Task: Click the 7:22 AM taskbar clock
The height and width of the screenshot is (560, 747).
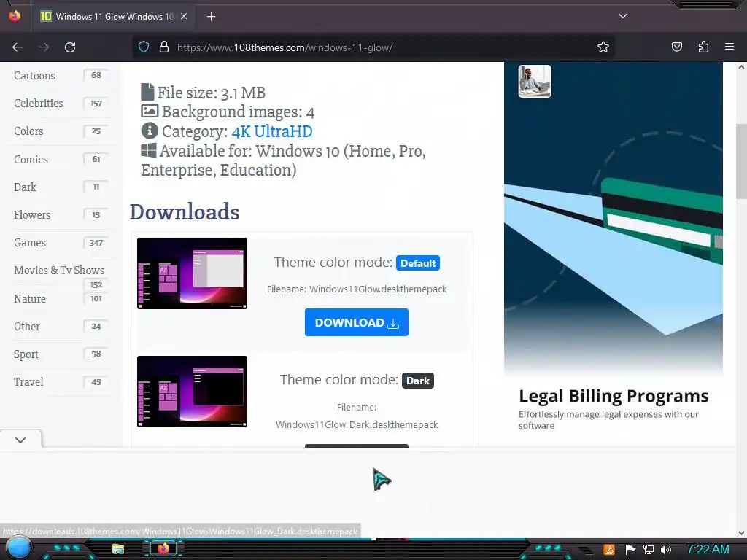Action: coord(708,550)
